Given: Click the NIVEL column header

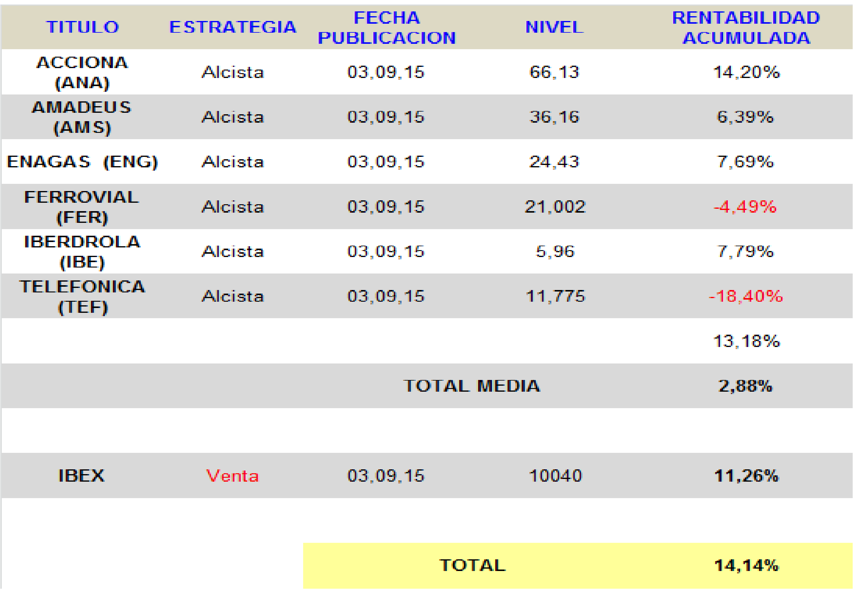Looking at the screenshot, I should coord(554,27).
